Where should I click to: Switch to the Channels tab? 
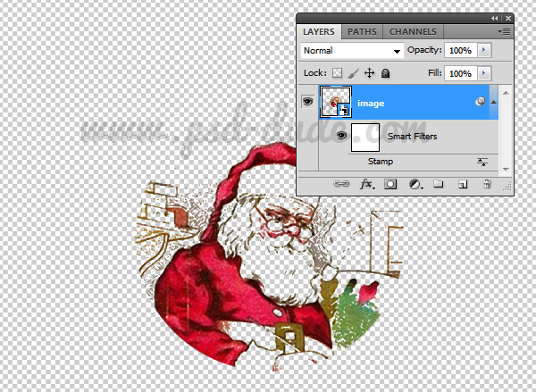click(x=413, y=32)
